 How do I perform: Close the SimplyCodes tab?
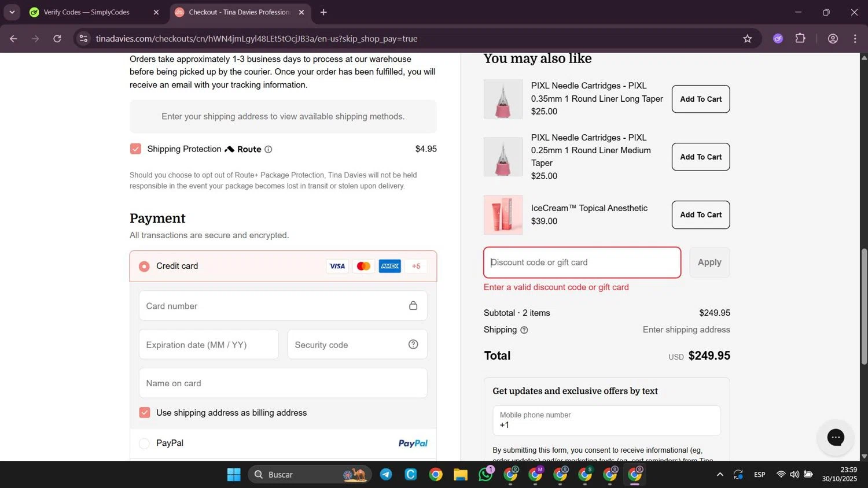point(156,12)
